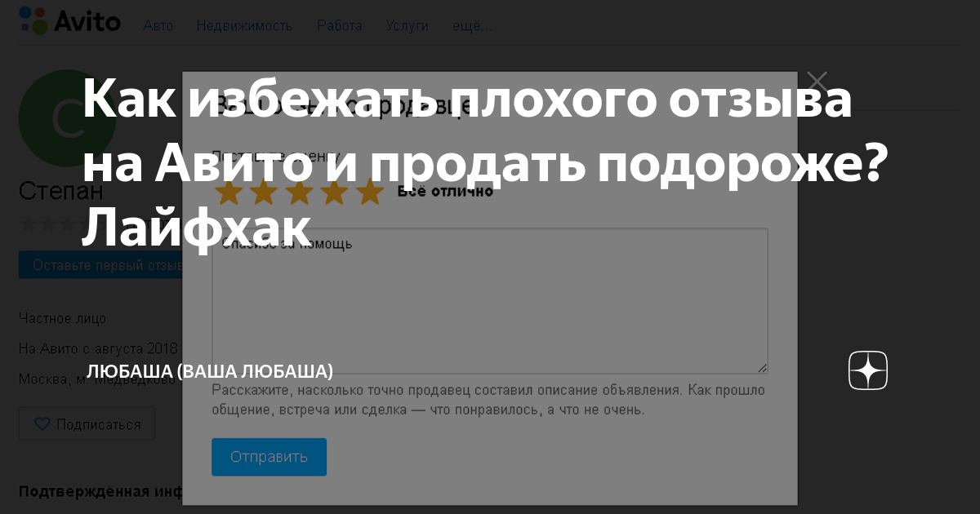Expand the ещё… menu
The width and height of the screenshot is (980, 514).
coord(472,25)
